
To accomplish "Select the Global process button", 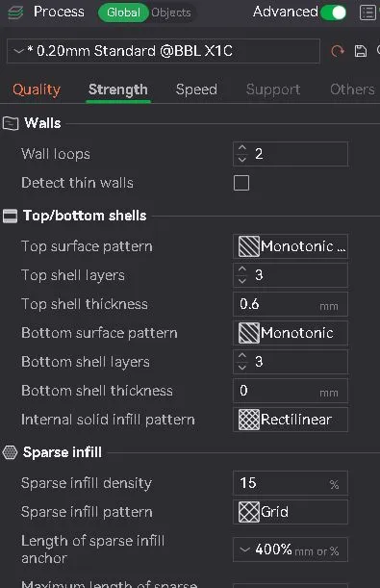I will coord(123,13).
